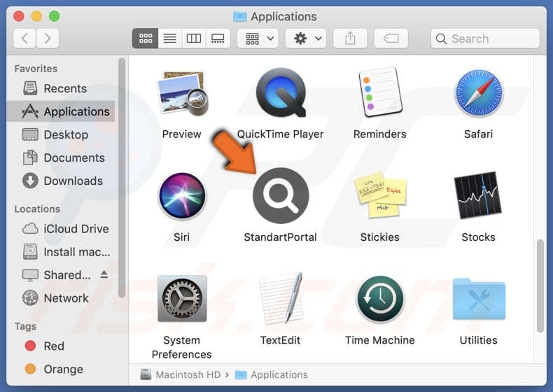
Task: Launch QuickTime Player app
Action: point(281,92)
